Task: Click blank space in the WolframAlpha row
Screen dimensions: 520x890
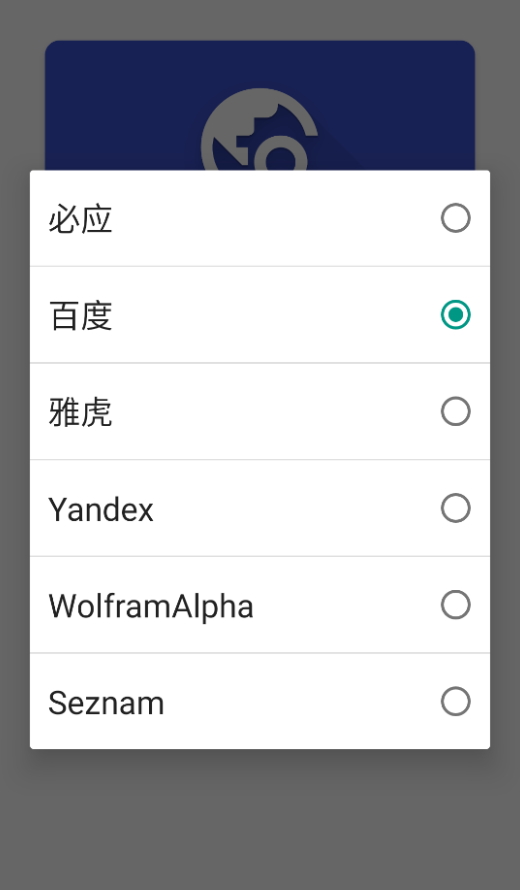Action: coord(346,605)
